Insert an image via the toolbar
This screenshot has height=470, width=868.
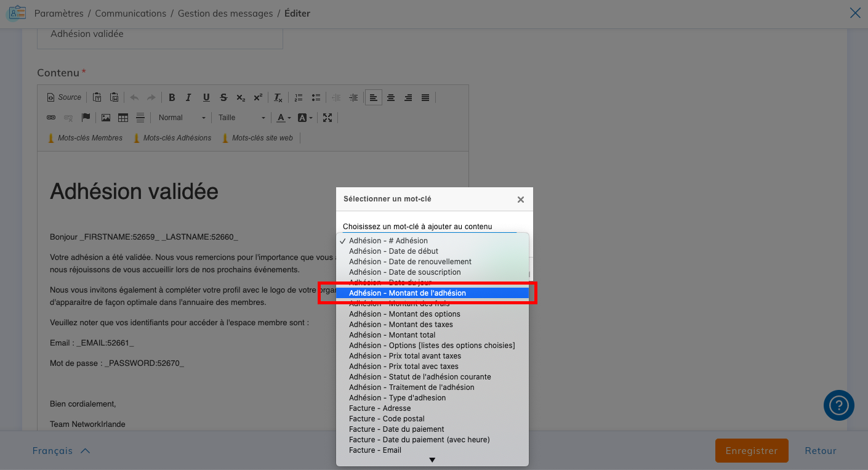pos(106,118)
